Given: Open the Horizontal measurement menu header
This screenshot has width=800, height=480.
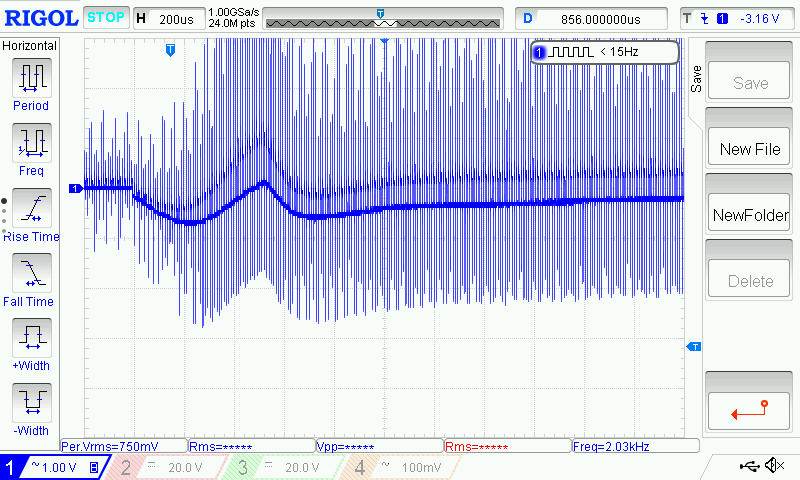Looking at the screenshot, I should (30, 46).
